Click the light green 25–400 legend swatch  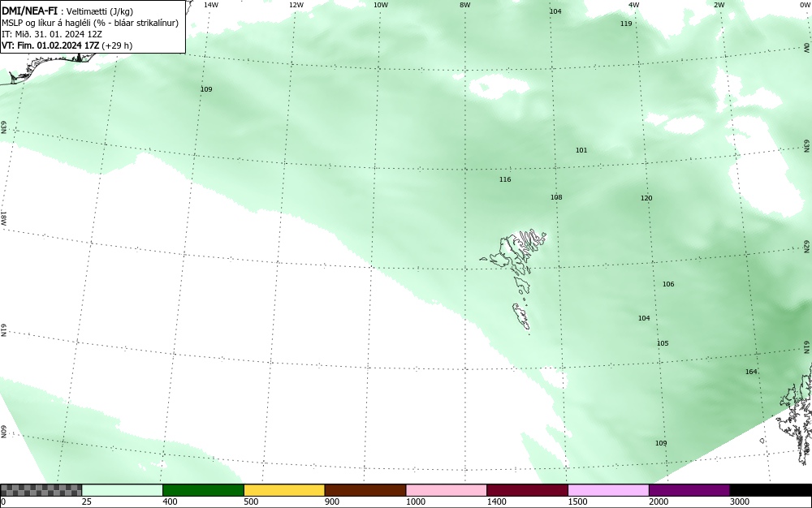tap(123, 490)
